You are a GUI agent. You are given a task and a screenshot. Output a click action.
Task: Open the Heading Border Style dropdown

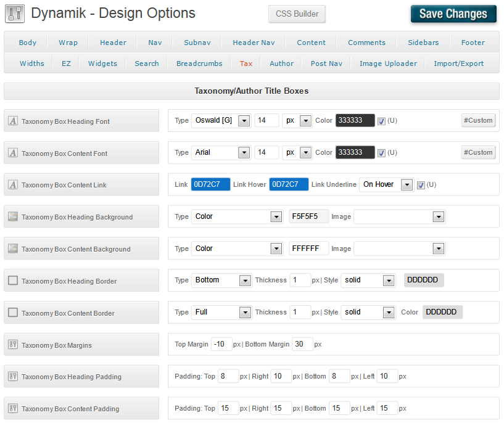[368, 281]
